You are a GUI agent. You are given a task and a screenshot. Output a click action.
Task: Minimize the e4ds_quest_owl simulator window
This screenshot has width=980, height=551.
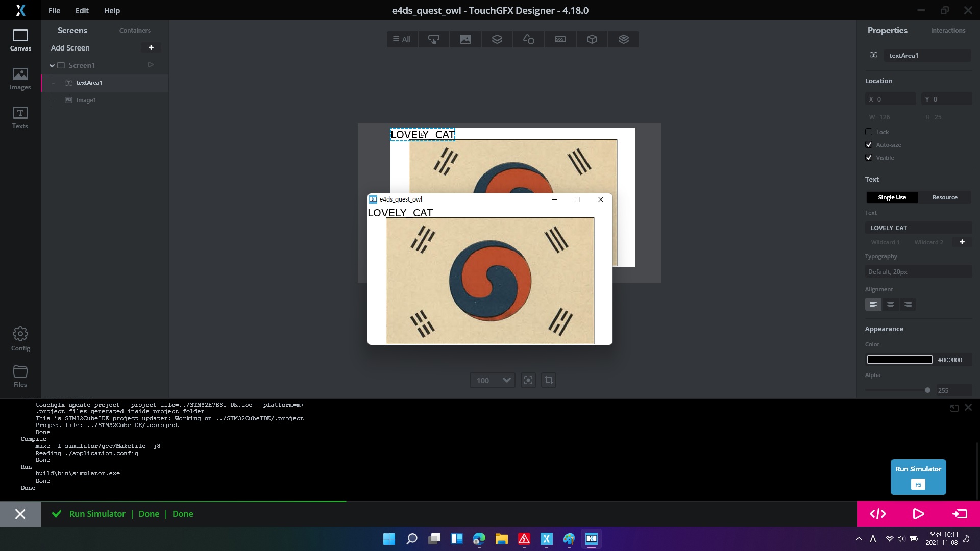[554, 199]
